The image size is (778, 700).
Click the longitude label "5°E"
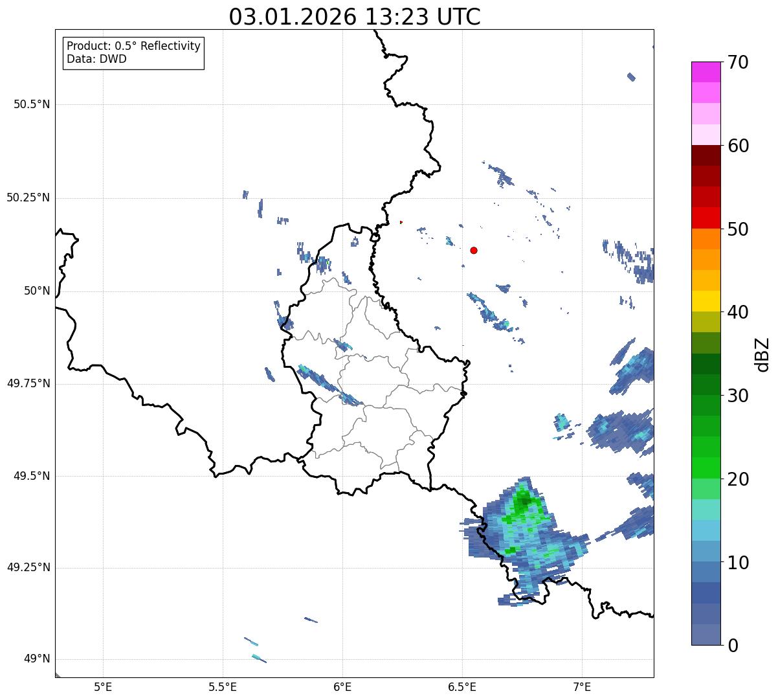[x=103, y=686]
